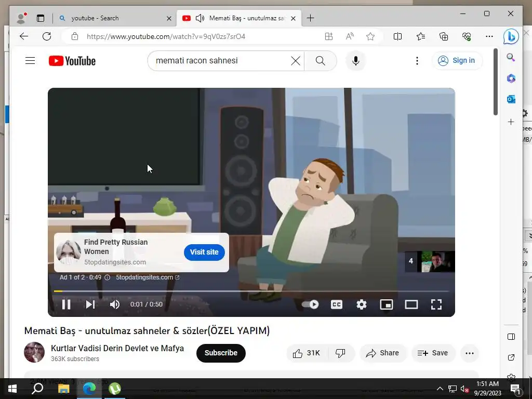Clear the search box text with X
This screenshot has height=399, width=532.
point(296,61)
